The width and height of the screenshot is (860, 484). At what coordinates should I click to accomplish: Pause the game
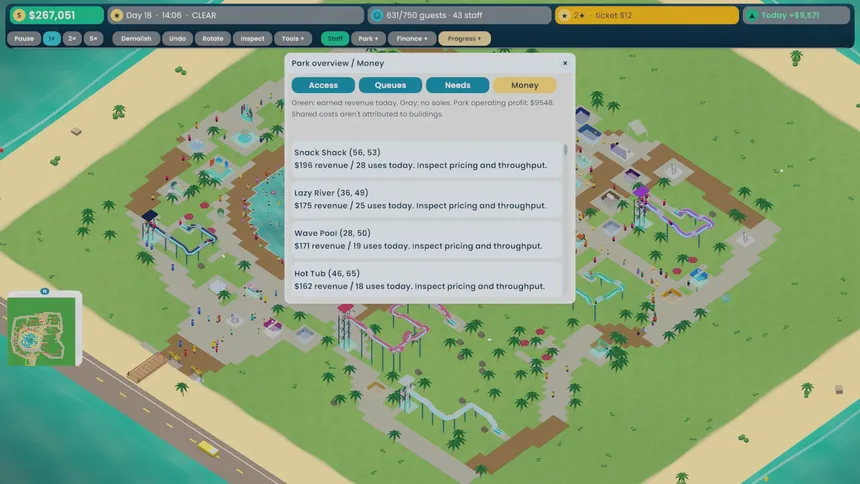tap(24, 38)
